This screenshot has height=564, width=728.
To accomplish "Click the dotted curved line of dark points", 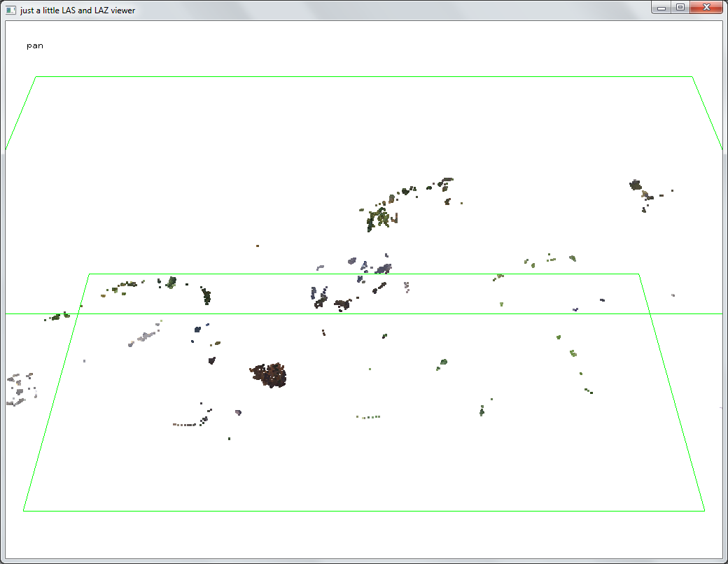I will [189, 423].
